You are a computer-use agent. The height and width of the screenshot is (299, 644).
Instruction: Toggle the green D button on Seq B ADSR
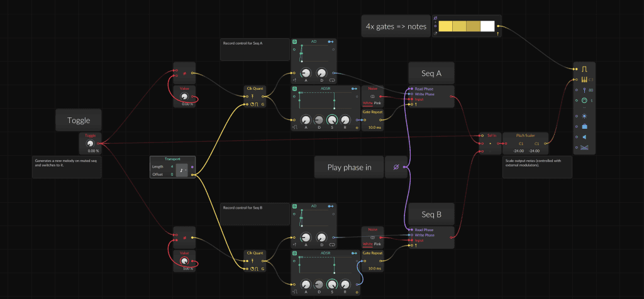(x=294, y=253)
